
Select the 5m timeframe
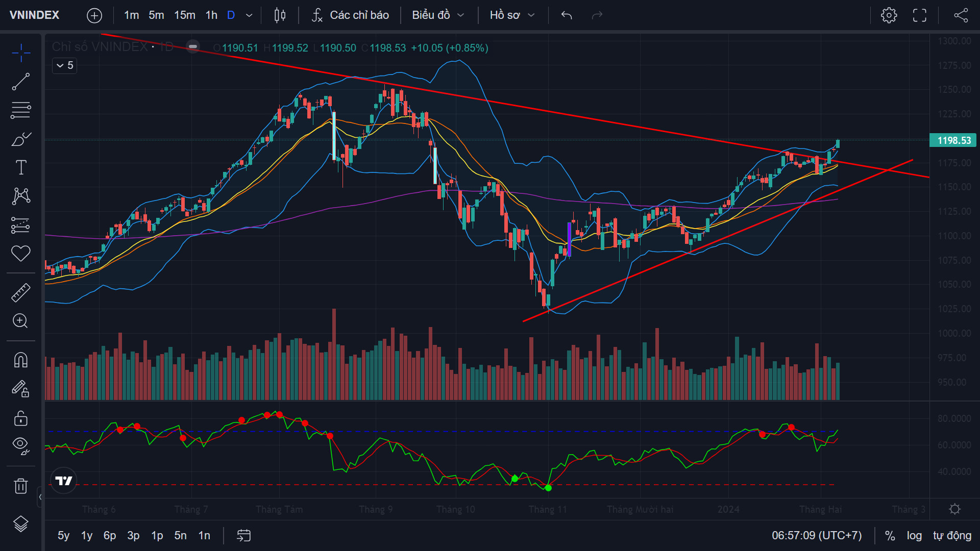(x=157, y=15)
